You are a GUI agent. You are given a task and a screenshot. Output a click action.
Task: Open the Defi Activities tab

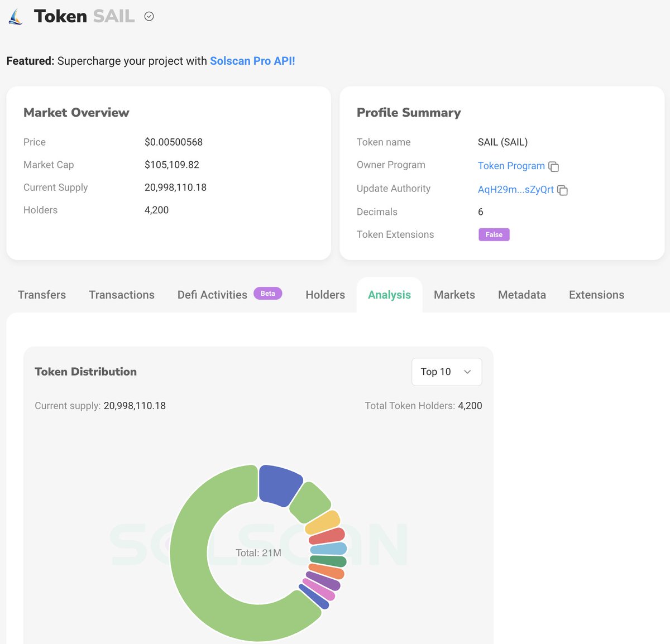(212, 295)
